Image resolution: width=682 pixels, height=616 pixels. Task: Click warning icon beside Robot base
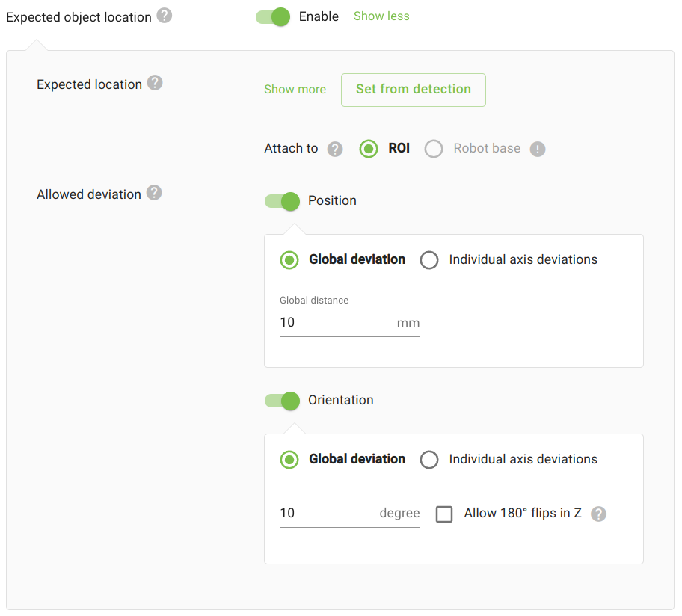[538, 149]
